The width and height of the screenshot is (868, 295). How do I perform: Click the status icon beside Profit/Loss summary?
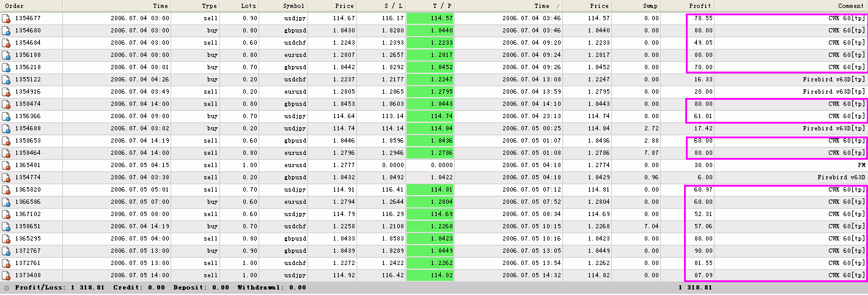pos(7,288)
